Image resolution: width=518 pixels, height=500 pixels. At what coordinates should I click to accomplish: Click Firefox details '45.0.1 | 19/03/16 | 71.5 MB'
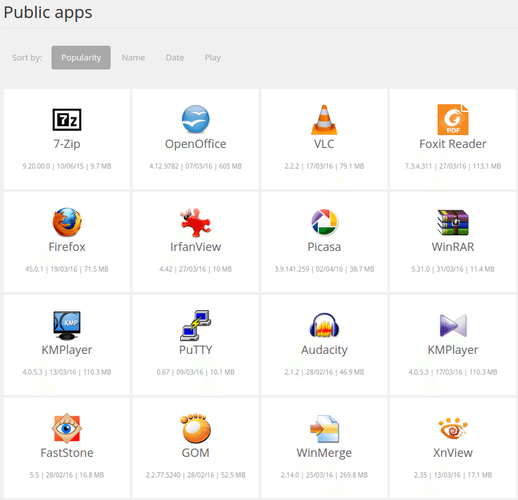coord(67,269)
